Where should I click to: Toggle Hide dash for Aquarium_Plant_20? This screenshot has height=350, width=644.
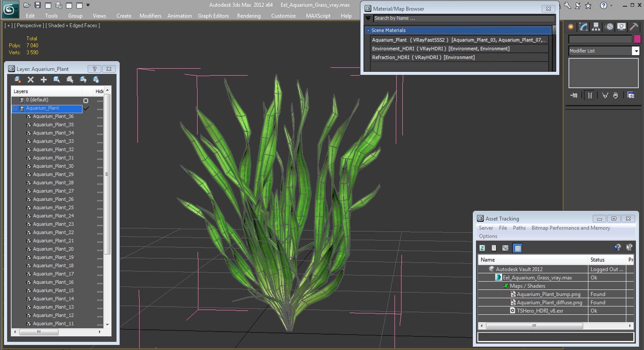tap(100, 250)
